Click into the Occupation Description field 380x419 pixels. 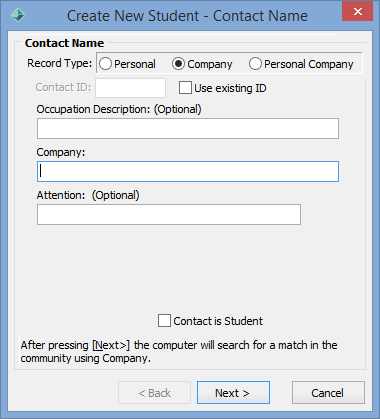coord(188,129)
